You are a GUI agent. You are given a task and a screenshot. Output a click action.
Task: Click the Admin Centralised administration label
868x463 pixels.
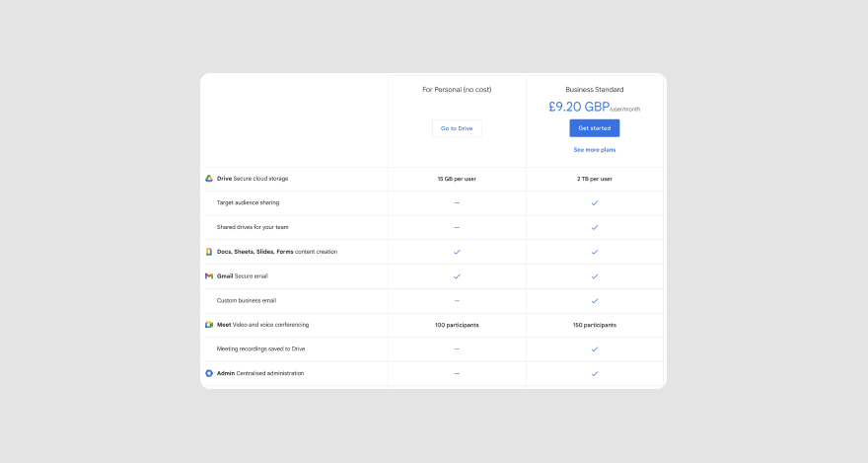pyautogui.click(x=260, y=373)
